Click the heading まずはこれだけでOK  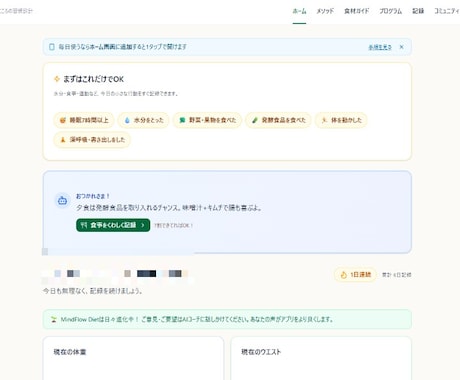93,79
